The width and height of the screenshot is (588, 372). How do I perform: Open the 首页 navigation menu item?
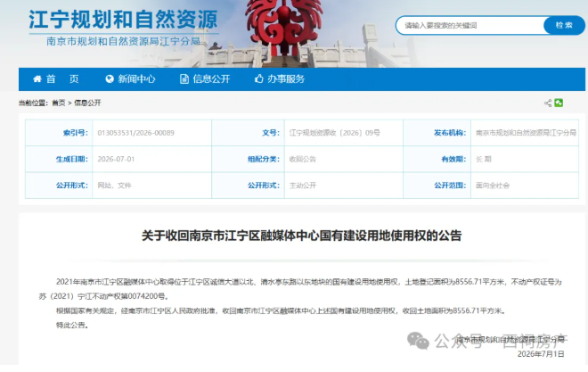(x=62, y=79)
